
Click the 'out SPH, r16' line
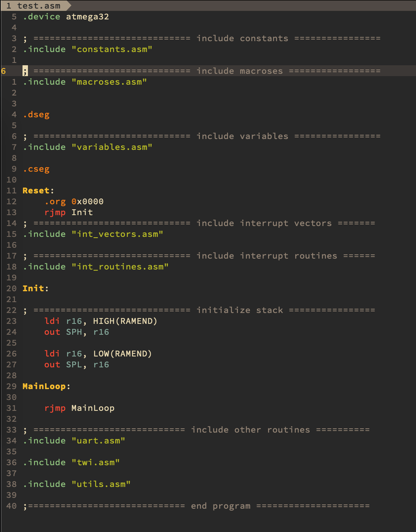pos(77,332)
